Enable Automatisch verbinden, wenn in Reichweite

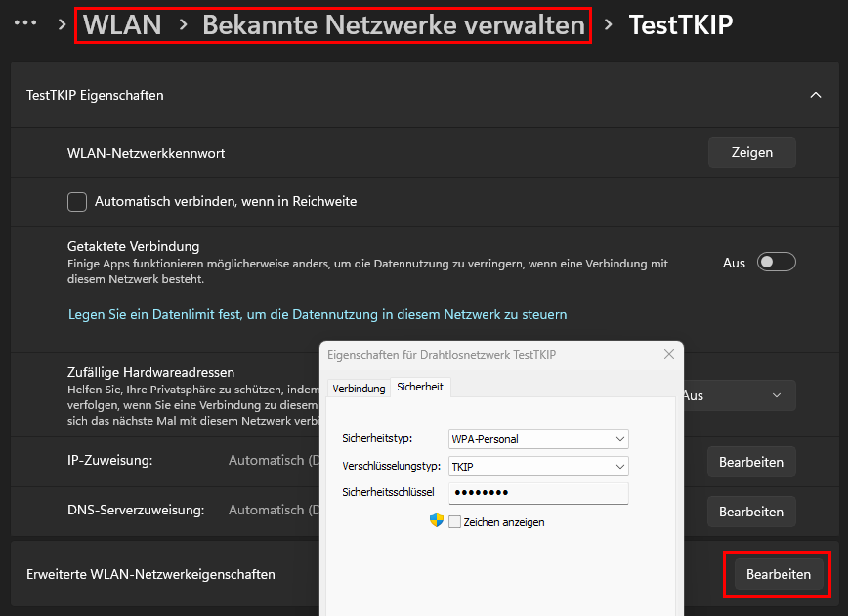[76, 201]
